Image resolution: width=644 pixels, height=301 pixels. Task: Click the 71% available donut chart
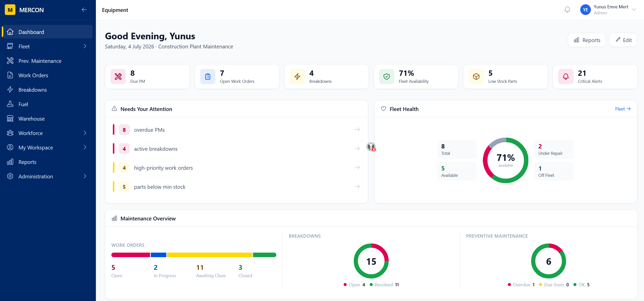(506, 160)
